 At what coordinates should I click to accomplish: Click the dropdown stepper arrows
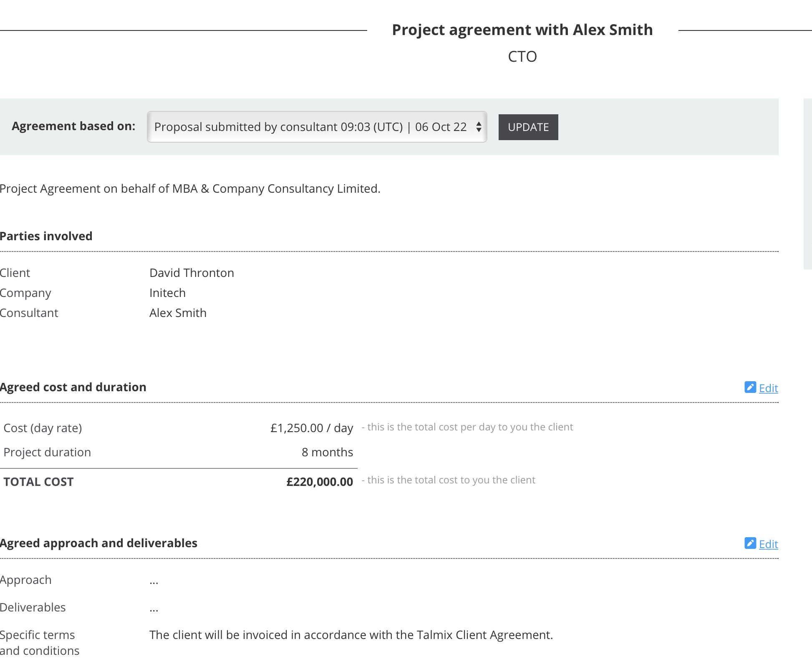click(x=479, y=127)
